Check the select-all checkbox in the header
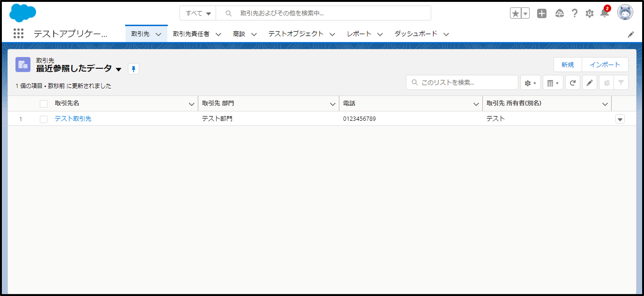 (44, 104)
